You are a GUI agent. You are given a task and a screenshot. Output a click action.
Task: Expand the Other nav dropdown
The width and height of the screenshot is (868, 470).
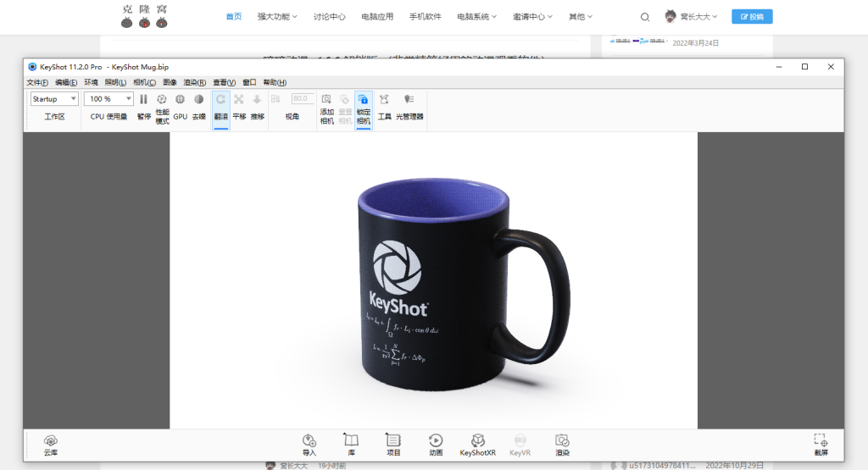click(x=580, y=17)
